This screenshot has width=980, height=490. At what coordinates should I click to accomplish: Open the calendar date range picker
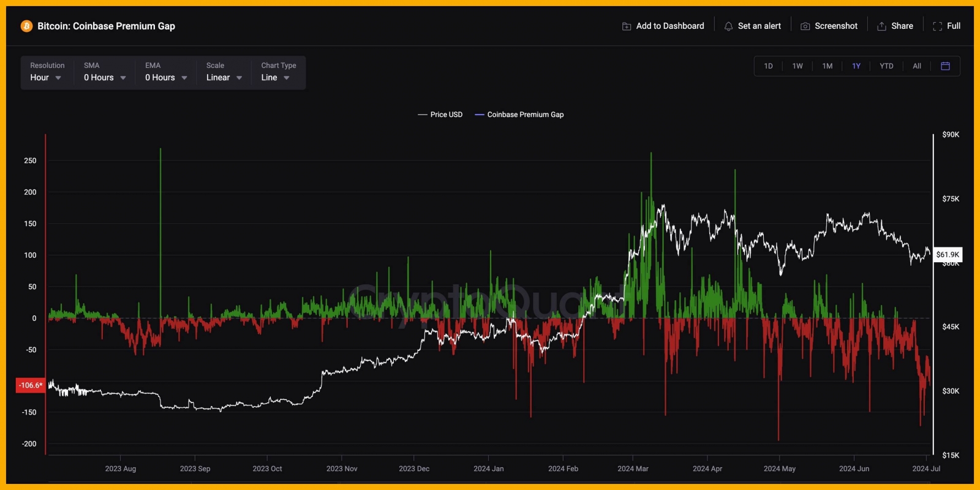point(945,66)
